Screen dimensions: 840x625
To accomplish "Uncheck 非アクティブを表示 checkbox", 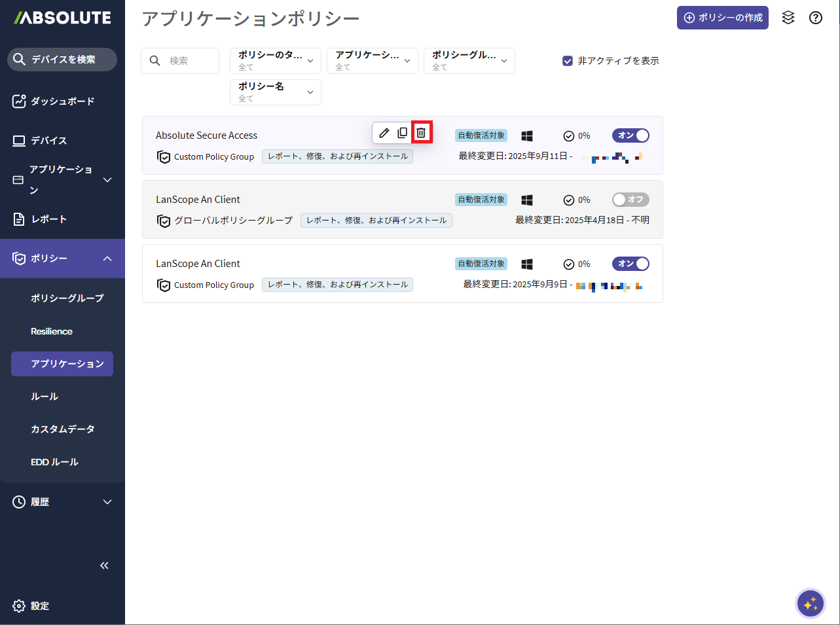I will (568, 61).
